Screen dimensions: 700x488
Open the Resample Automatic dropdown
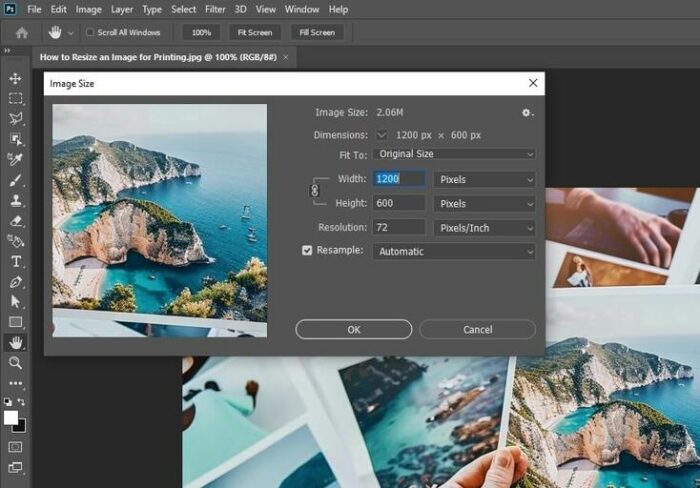tap(454, 251)
